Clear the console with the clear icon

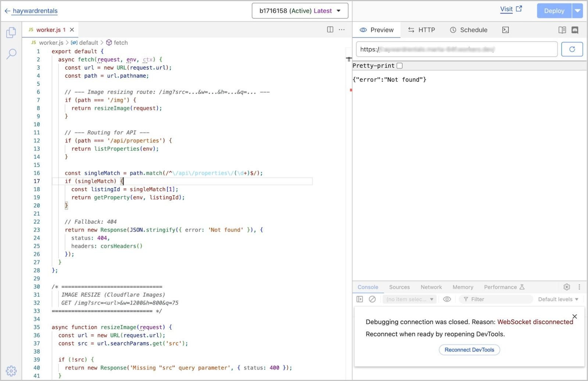372,299
